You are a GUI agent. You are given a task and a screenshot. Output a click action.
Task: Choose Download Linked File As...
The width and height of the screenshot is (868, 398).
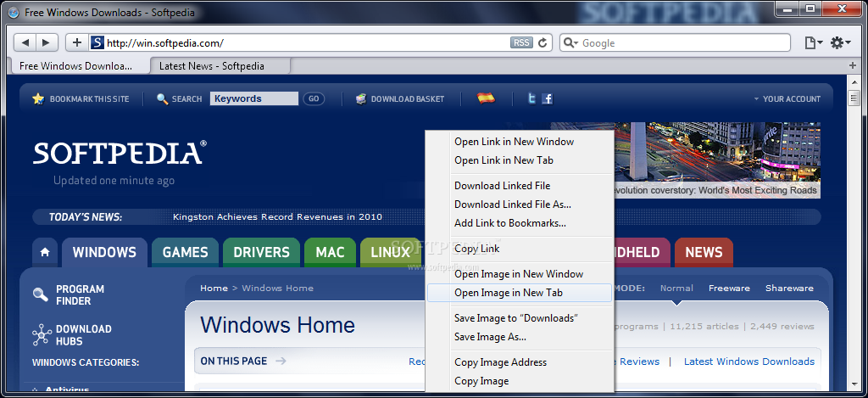(x=520, y=205)
